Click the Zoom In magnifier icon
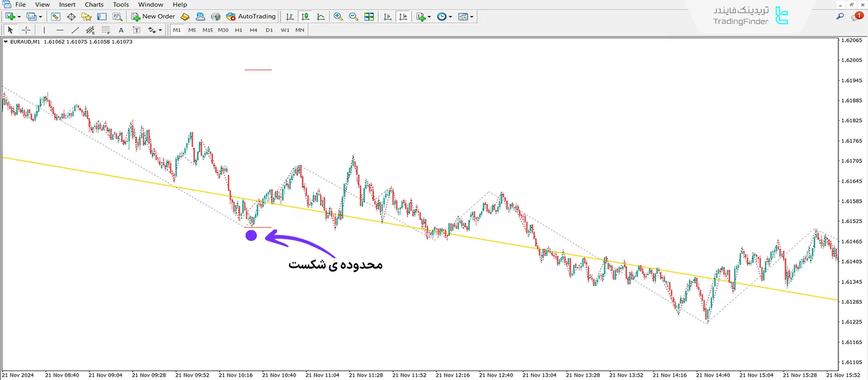 pos(338,17)
